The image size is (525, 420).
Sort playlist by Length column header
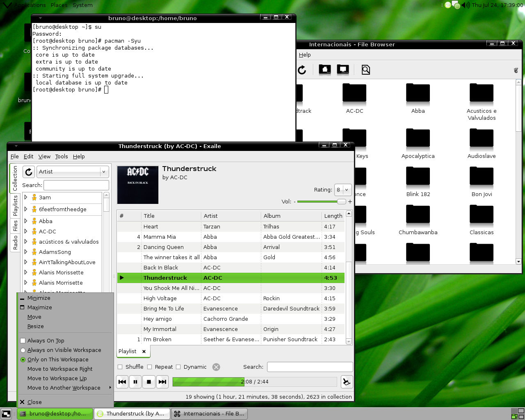(x=333, y=216)
